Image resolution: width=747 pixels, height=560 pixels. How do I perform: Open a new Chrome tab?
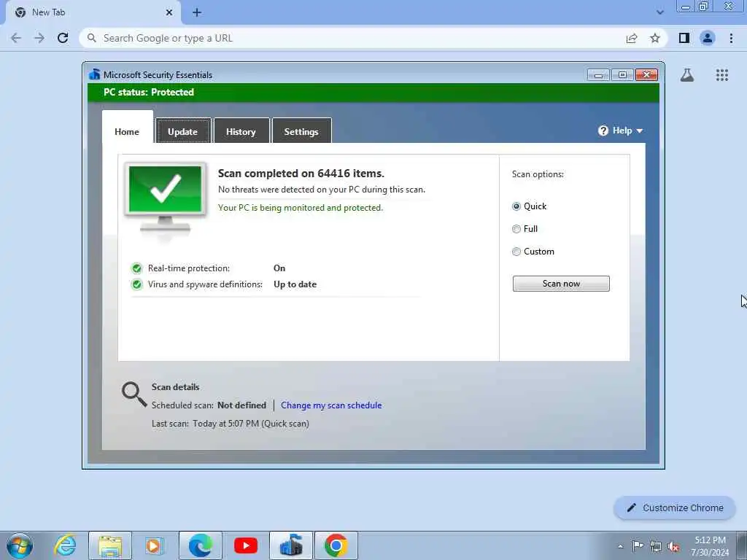pos(197,12)
